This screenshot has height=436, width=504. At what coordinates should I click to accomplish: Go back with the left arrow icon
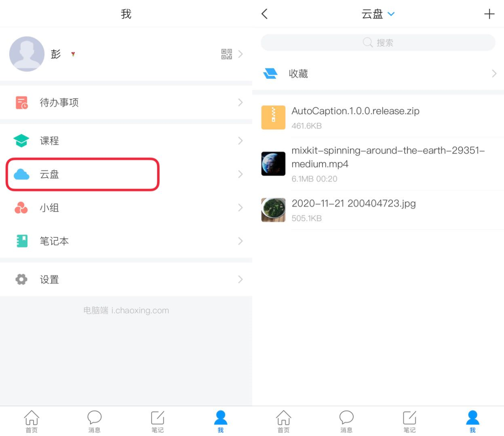tap(265, 14)
